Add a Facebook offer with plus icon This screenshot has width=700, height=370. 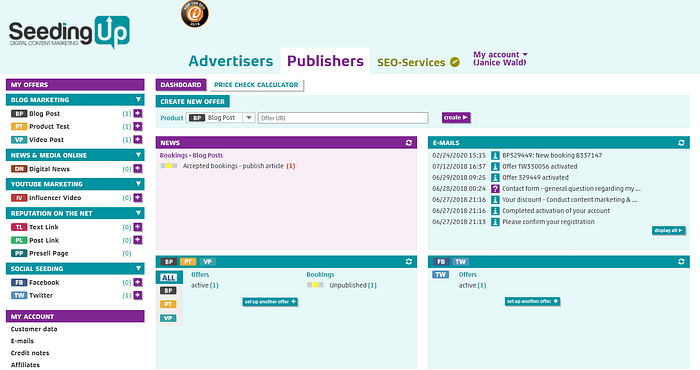[x=138, y=282]
